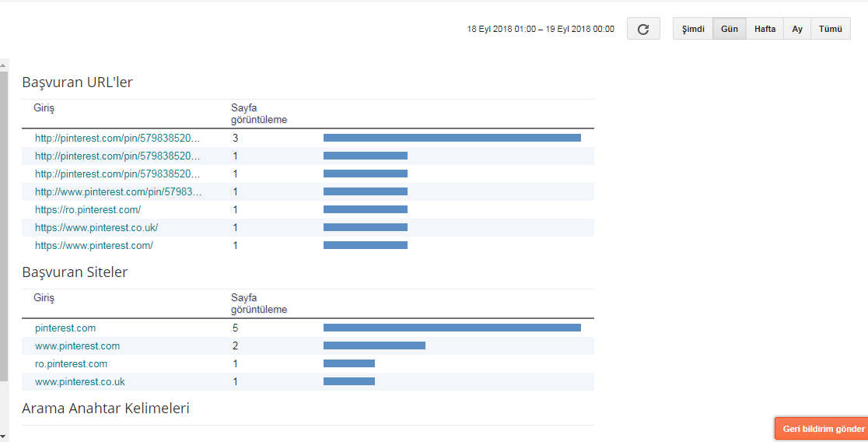The width and height of the screenshot is (868, 442).
Task: Click the scrollbar down arrow
Action: click(3, 437)
